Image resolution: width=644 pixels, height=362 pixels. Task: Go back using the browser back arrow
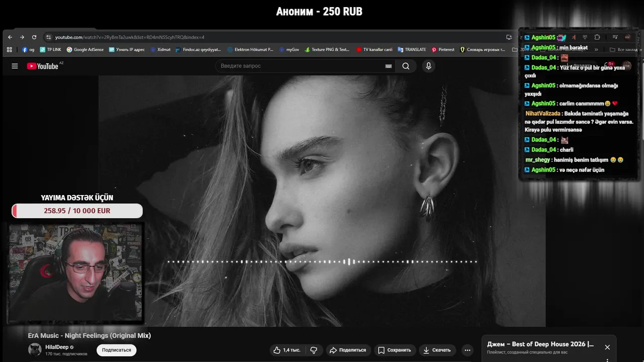pos(10,37)
